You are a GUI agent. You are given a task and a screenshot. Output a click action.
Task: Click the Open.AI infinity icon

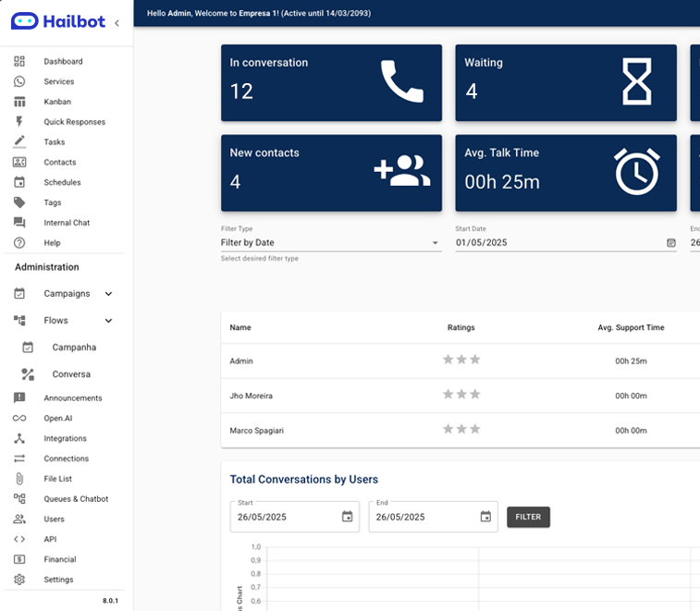19,419
